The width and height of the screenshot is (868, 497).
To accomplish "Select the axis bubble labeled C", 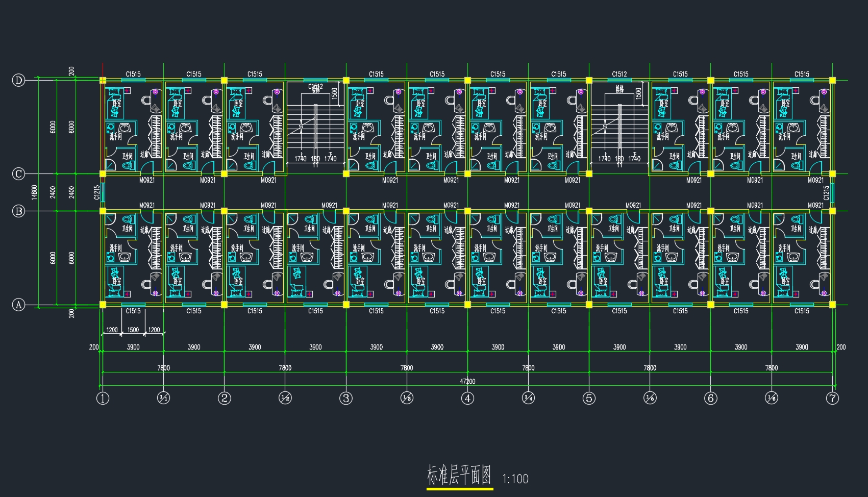I will point(18,174).
